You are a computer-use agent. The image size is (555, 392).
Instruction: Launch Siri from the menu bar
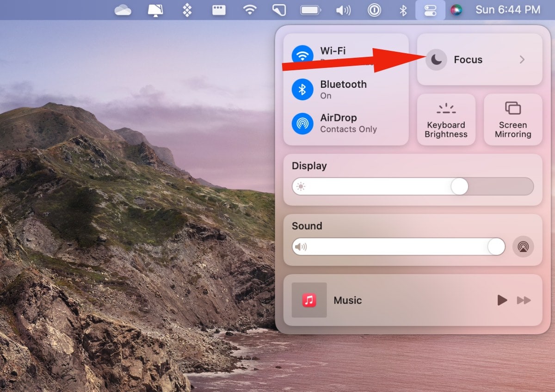456,10
